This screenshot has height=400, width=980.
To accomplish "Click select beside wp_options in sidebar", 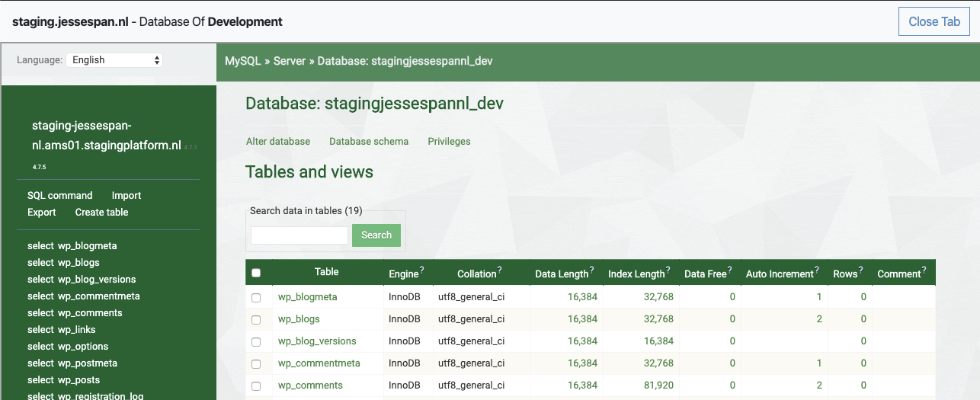I will tap(40, 347).
